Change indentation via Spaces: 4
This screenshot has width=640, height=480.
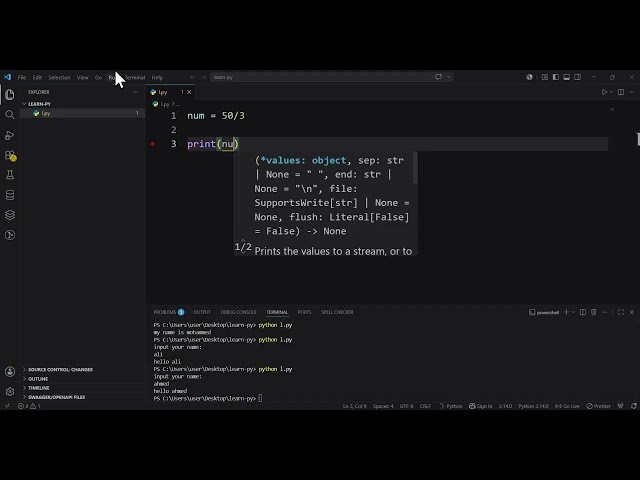[383, 406]
